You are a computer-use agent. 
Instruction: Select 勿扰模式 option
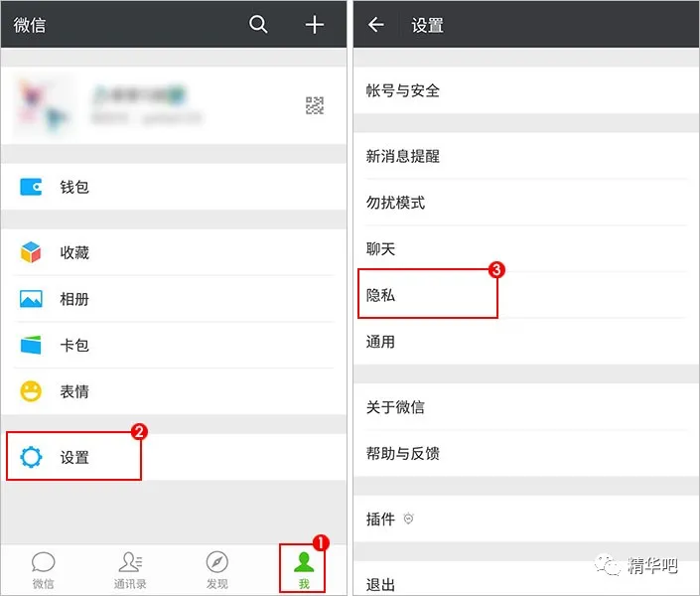[526, 203]
